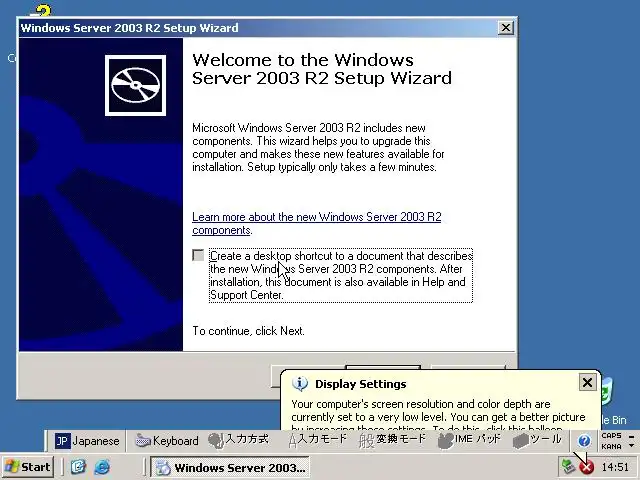
Task: Open the 入力モード input mode menu
Action: 318,440
